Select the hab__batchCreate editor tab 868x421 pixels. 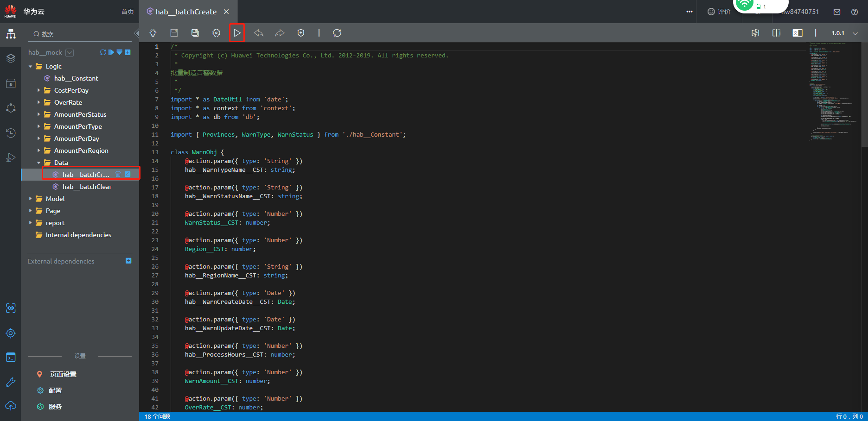pyautogui.click(x=186, y=12)
